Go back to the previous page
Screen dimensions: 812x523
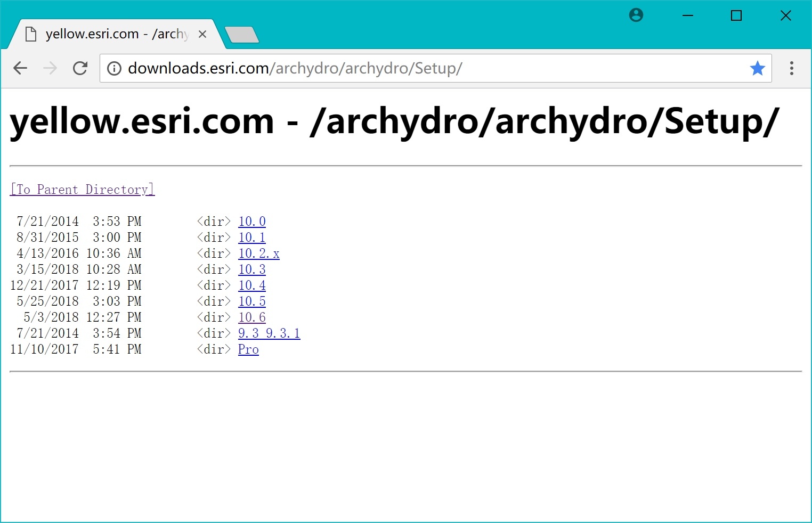(20, 68)
